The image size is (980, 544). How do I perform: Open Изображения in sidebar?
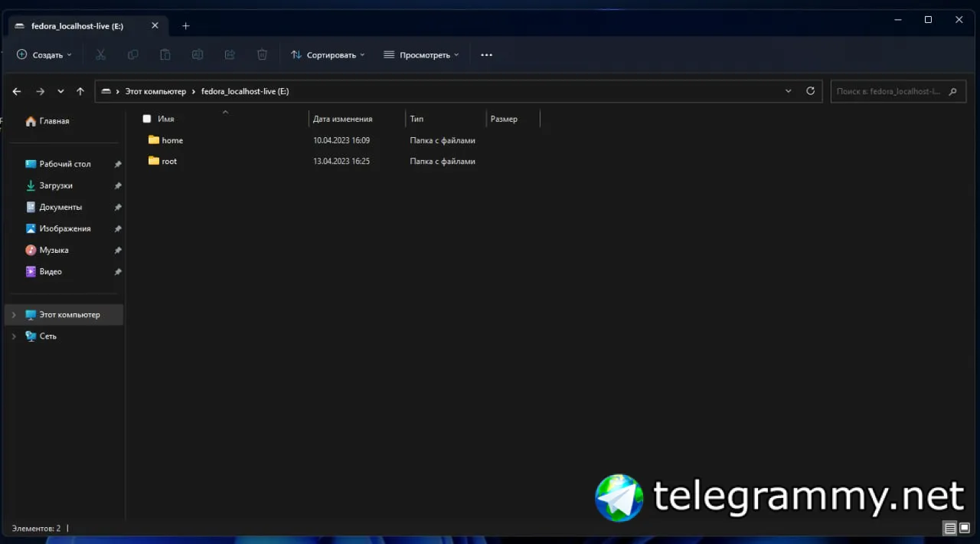[x=58, y=228]
